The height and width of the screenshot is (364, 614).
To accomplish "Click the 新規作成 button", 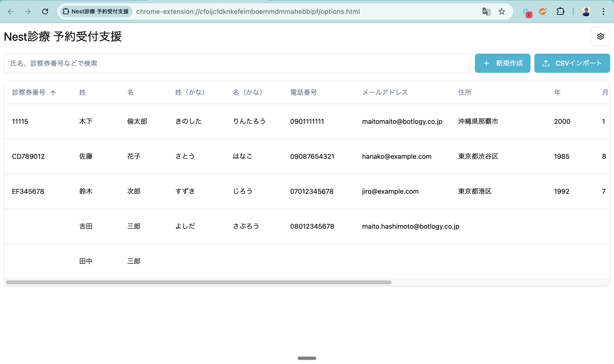I will [x=502, y=63].
